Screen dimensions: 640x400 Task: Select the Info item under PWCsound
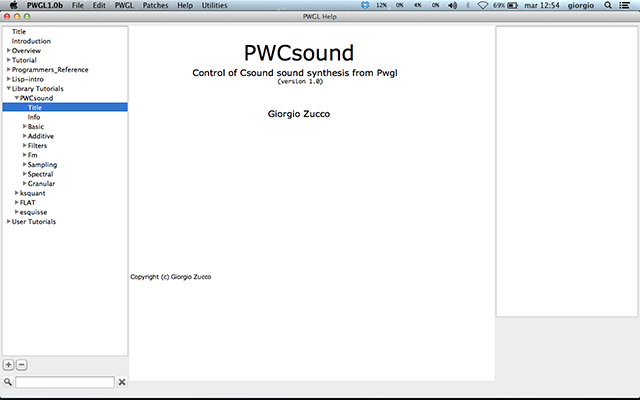tap(34, 117)
